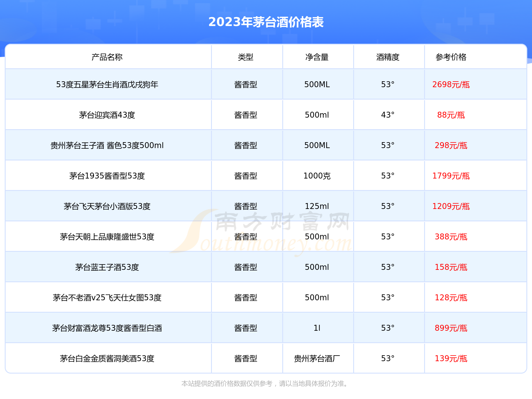Click the 1l net content cell
Screen dimensions: 532x399
tap(317, 328)
